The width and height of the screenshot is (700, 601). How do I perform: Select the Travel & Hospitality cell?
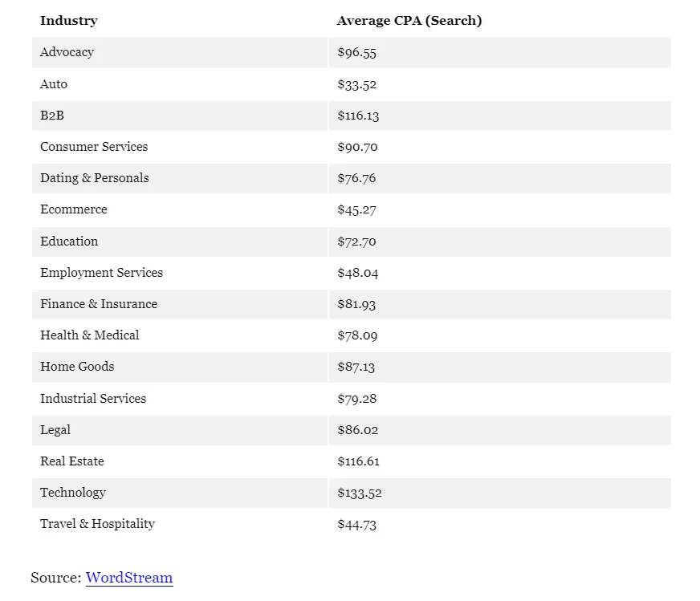(x=97, y=524)
